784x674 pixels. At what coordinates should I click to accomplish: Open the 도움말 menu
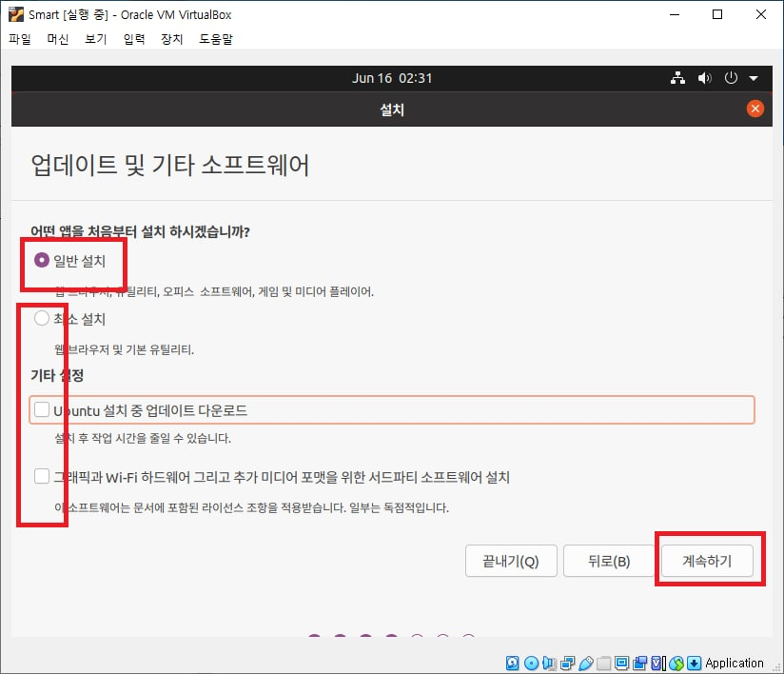[x=216, y=38]
